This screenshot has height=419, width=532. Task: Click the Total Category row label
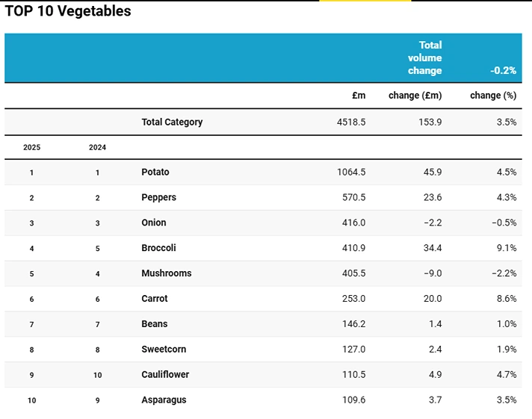172,122
